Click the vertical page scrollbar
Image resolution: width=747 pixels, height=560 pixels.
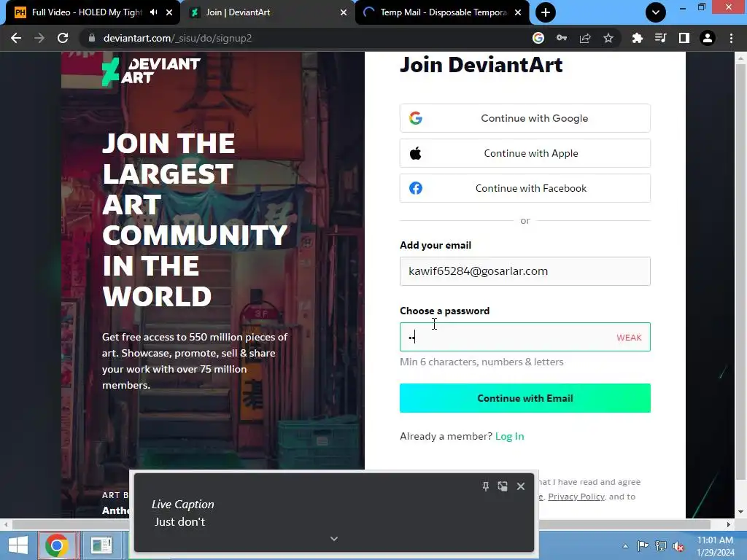[740, 271]
